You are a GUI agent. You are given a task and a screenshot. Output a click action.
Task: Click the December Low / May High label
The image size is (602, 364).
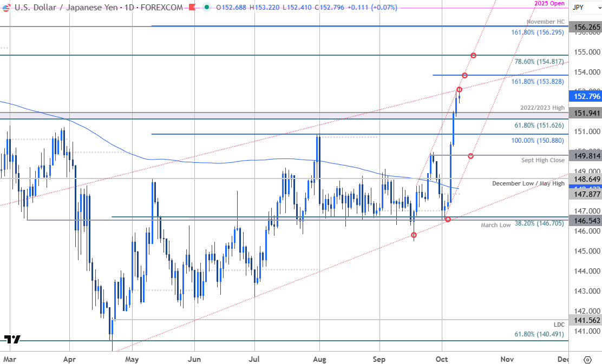528,183
